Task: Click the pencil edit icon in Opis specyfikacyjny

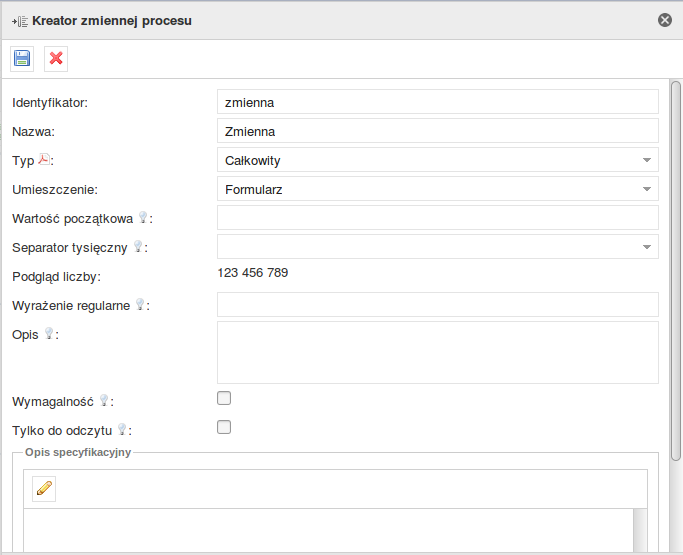Action: 44,488
